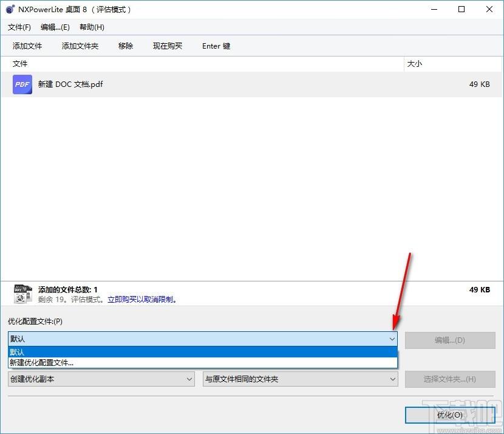Open the 与原文件相同的文件夹 dropdown
The width and height of the screenshot is (504, 434).
click(300, 379)
